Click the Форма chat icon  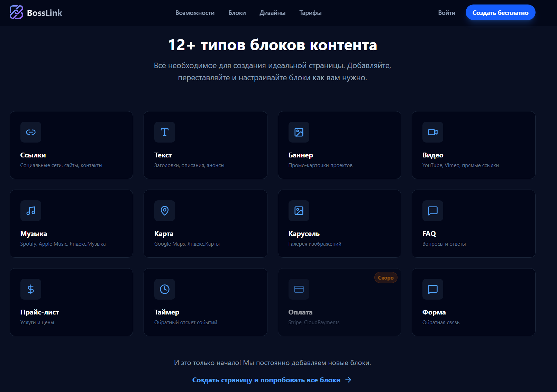(x=433, y=289)
